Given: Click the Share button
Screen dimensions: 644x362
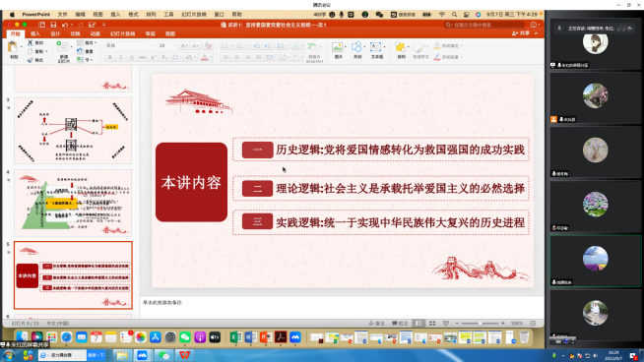Looking at the screenshot, I should [521, 33].
